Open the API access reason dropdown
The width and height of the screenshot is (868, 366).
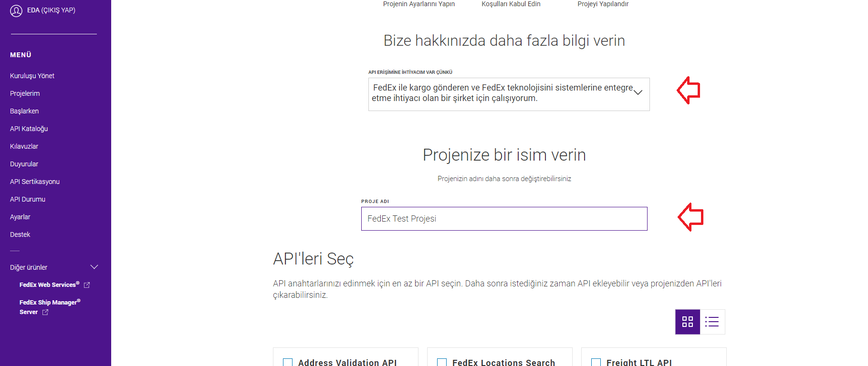pyautogui.click(x=509, y=94)
